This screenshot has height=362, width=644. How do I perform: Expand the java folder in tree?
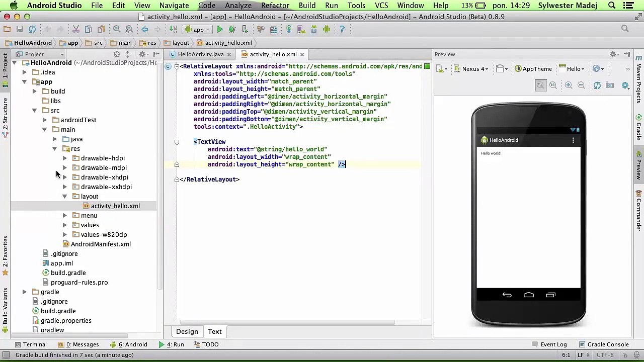(55, 139)
